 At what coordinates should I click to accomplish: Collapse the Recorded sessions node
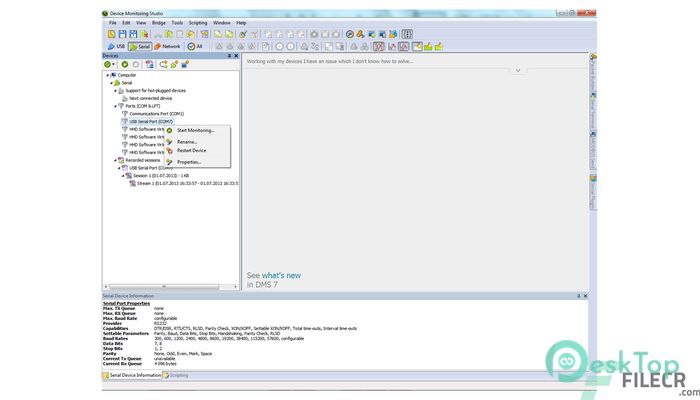[115, 160]
